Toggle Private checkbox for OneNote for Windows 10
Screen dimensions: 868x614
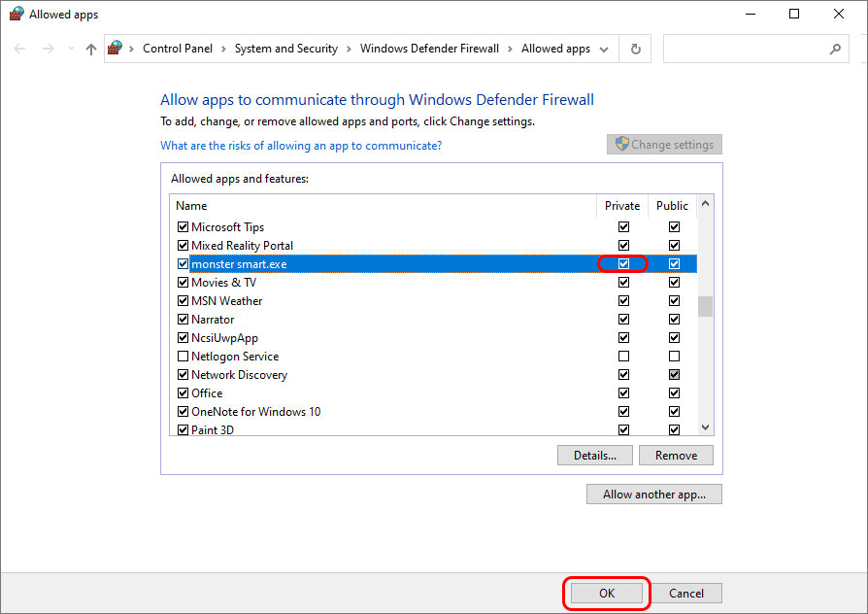(624, 411)
